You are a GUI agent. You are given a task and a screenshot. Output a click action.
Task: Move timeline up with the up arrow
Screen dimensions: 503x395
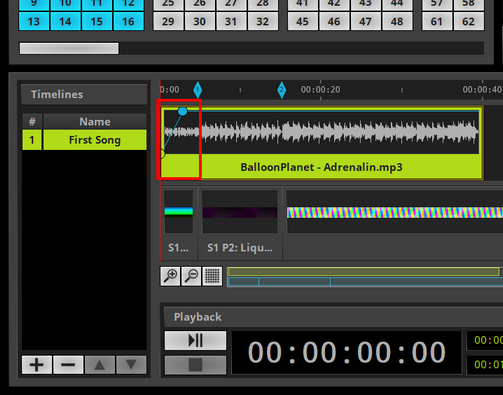(100, 365)
